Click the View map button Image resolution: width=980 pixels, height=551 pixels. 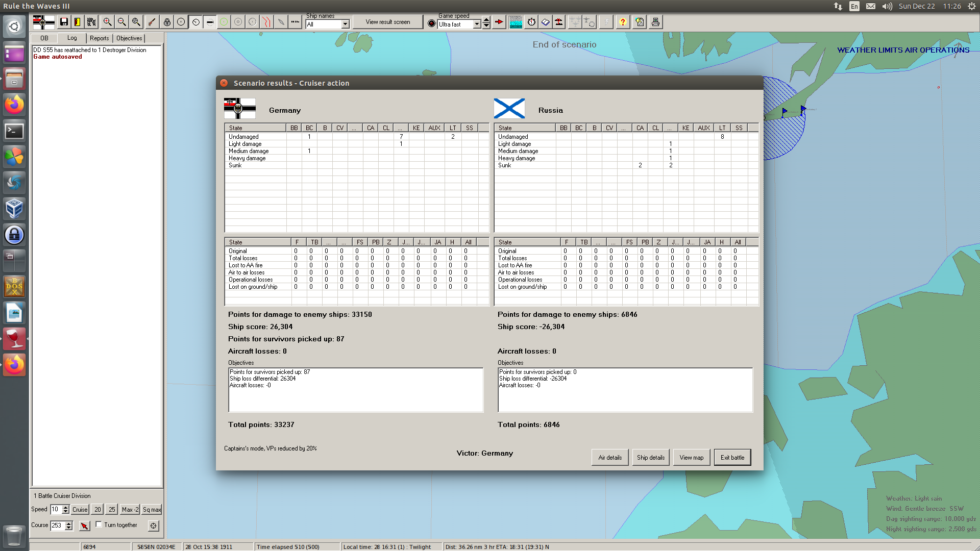coord(692,458)
